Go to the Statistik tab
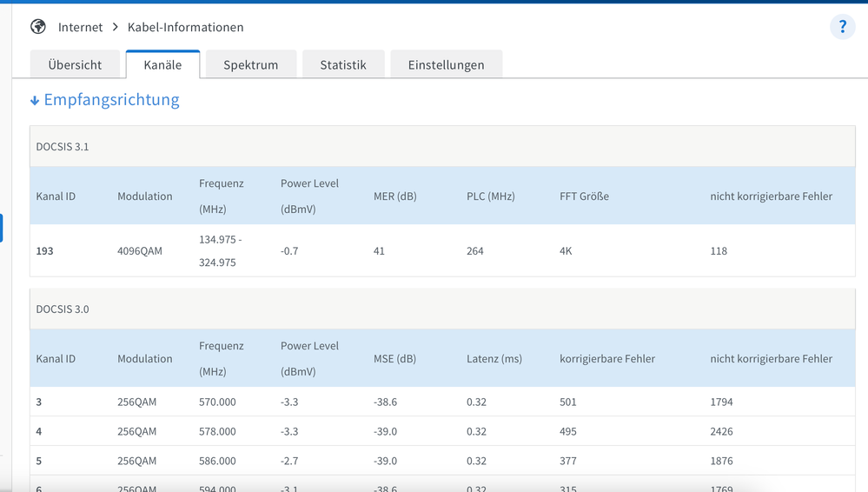This screenshot has width=868, height=492. tap(342, 64)
